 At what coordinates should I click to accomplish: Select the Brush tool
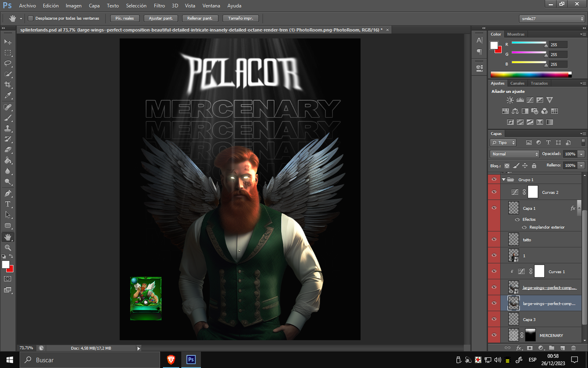point(8,118)
